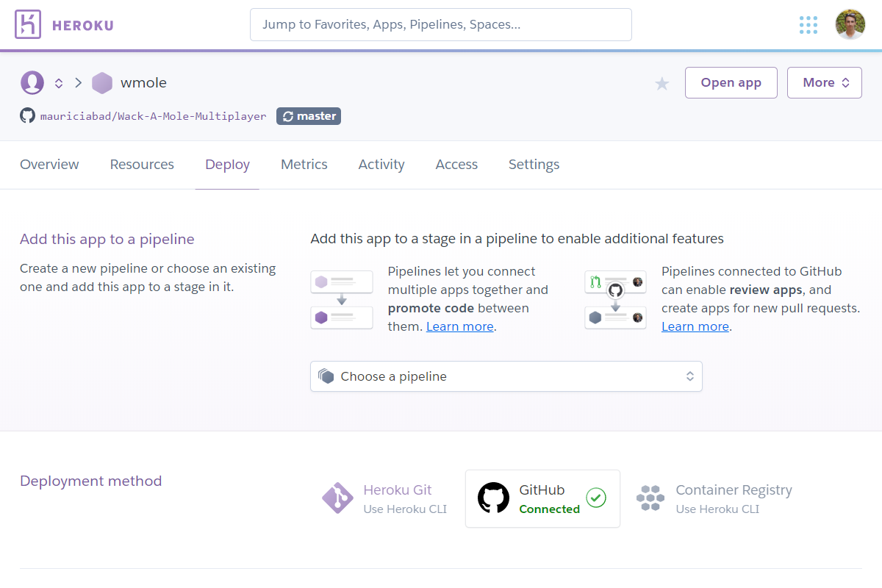Click the GitHub octocat deployment icon
Image resolution: width=882 pixels, height=588 pixels.
tap(493, 498)
